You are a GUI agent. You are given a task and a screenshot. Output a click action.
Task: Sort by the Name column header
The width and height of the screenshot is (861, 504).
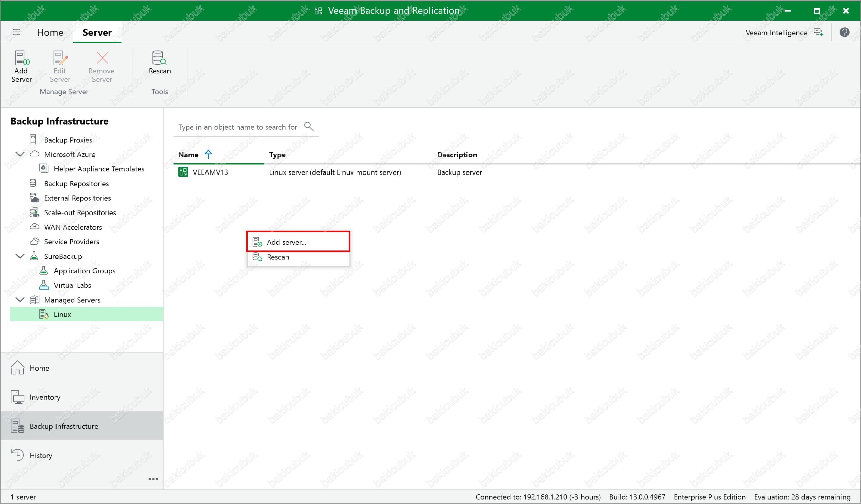click(x=189, y=155)
